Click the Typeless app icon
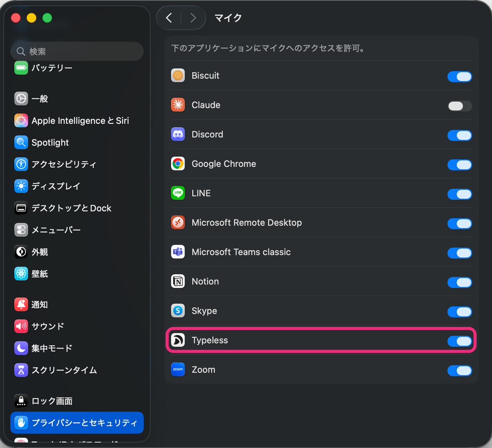This screenshot has height=448, width=492. (178, 340)
